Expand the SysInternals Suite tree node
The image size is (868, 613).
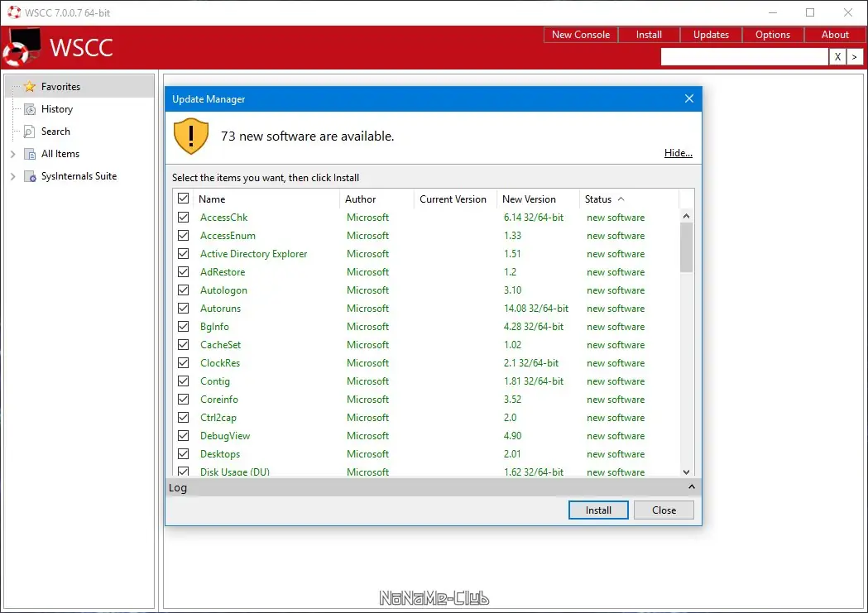coord(12,176)
